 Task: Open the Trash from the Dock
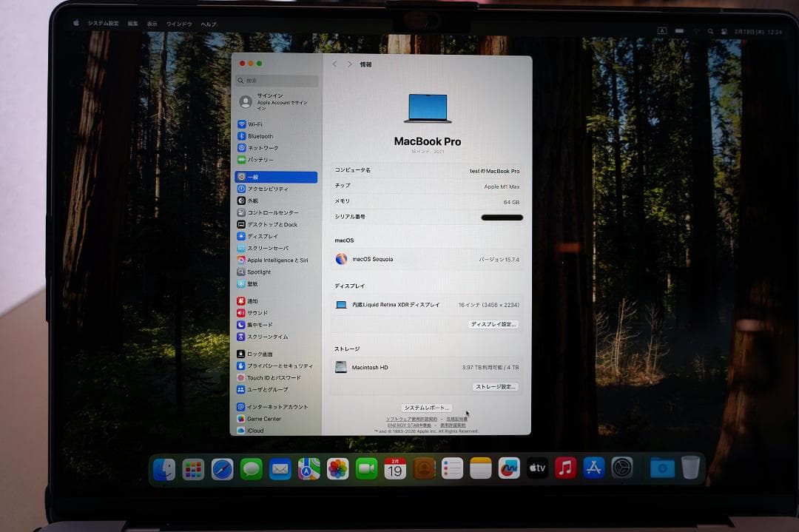pyautogui.click(x=690, y=466)
